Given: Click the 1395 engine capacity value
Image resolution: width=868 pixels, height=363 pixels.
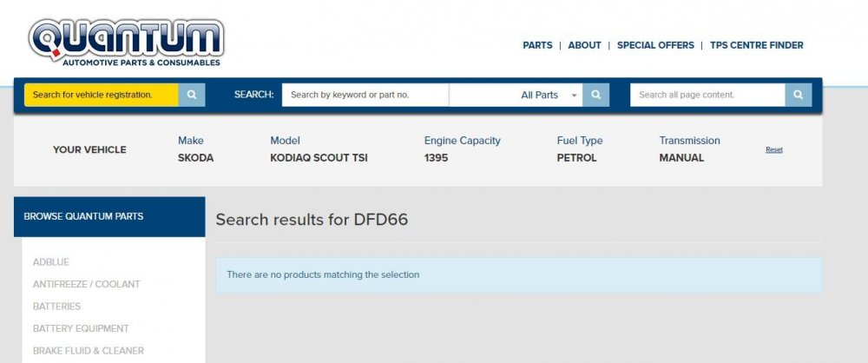Looking at the screenshot, I should click(437, 158).
